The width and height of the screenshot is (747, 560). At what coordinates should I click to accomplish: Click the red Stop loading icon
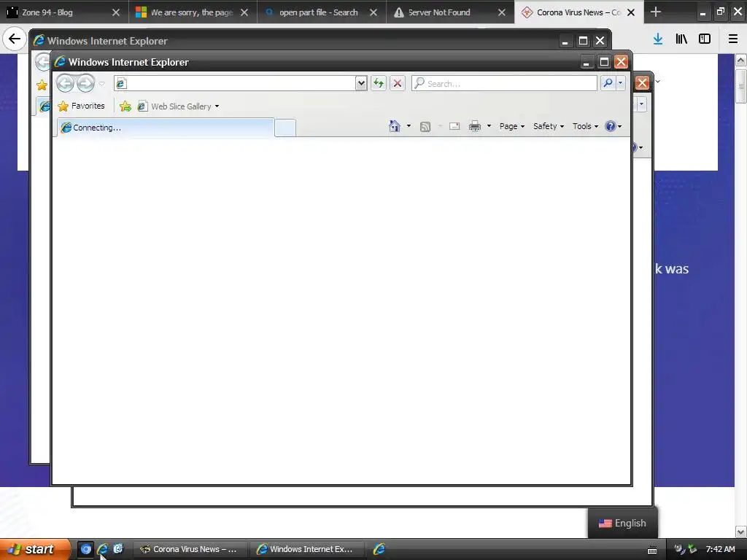pos(398,83)
